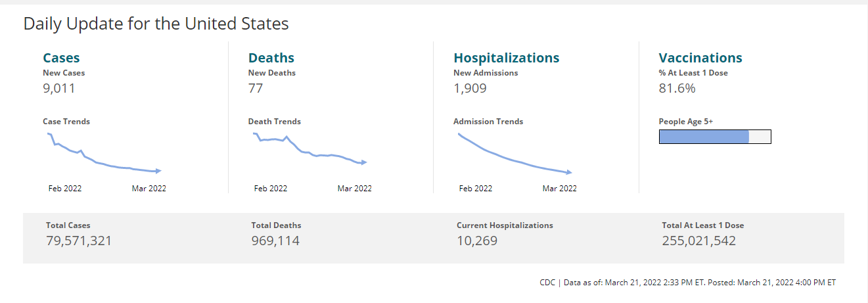Click the Cases heading link
This screenshot has width=868, height=303.
pyautogui.click(x=61, y=58)
